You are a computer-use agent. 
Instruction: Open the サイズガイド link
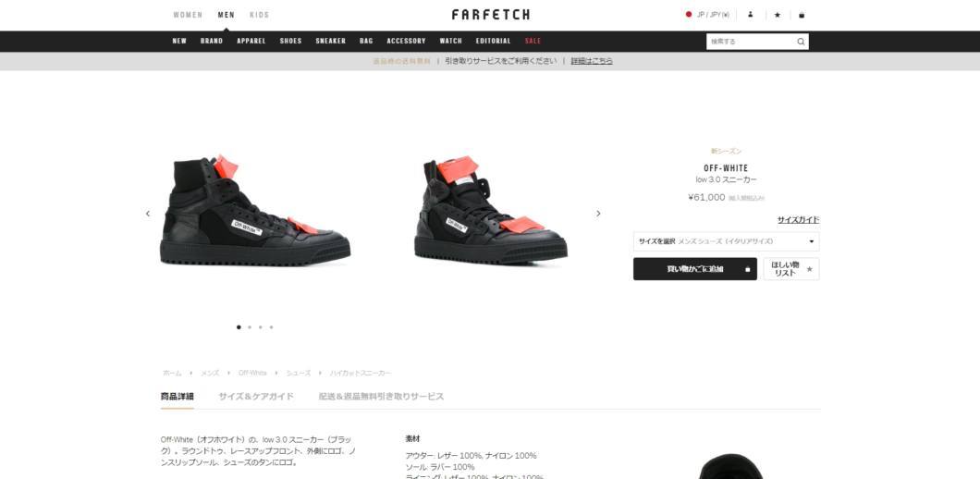click(798, 220)
